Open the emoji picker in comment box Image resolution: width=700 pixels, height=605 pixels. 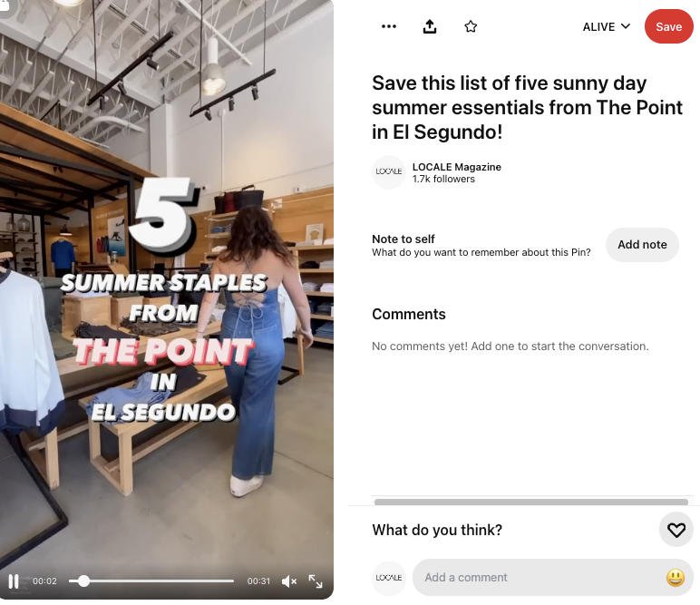(675, 577)
